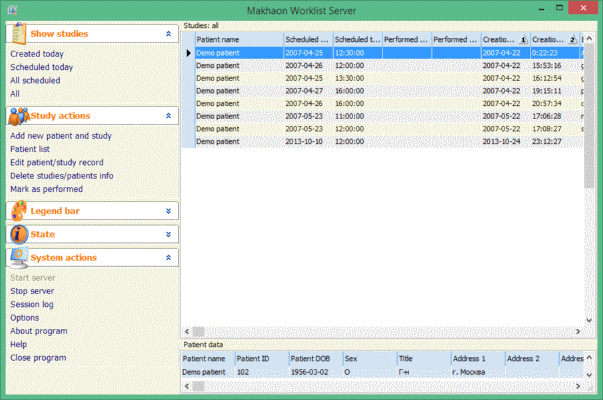Open the Session log

pos(32,304)
